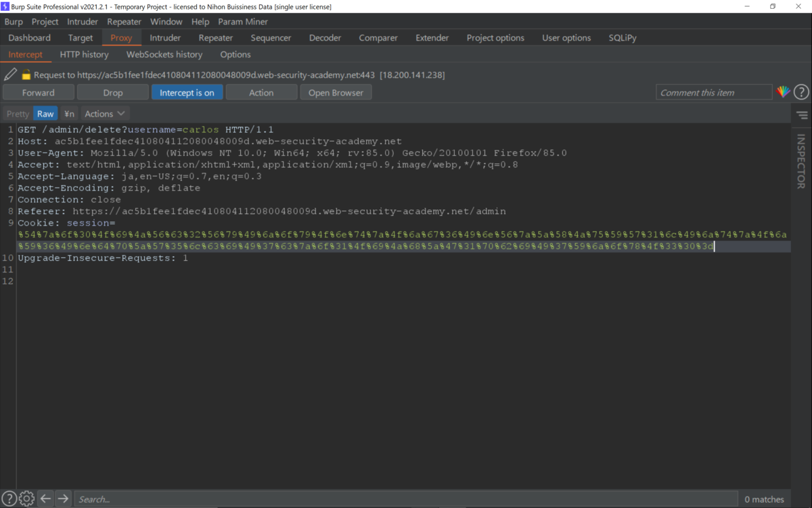Switch to the Decoder tab
Screen dimensions: 812x508
click(x=325, y=38)
